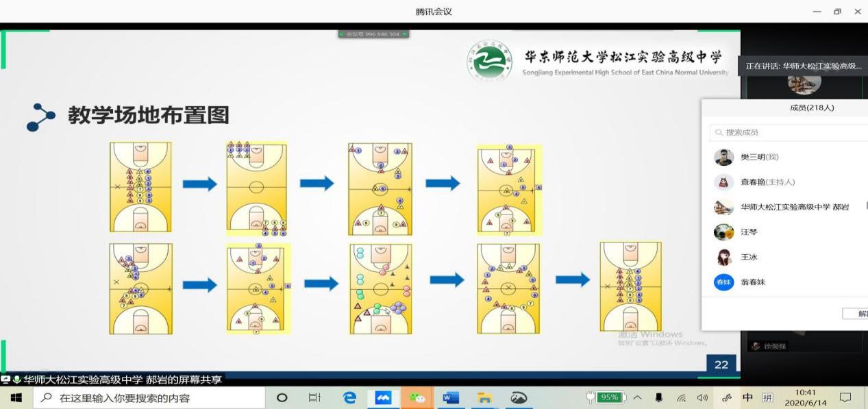
Task: Click the 成员(218人) panel title
Action: (812, 108)
